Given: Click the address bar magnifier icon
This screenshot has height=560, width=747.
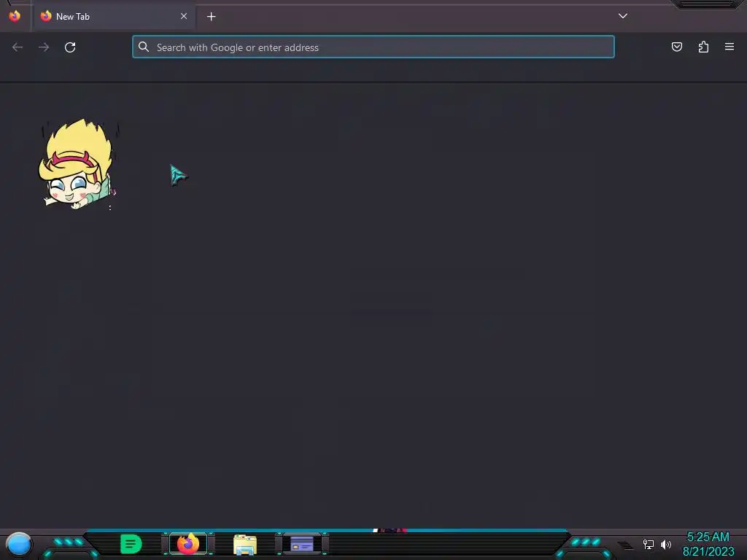Looking at the screenshot, I should coord(144,47).
